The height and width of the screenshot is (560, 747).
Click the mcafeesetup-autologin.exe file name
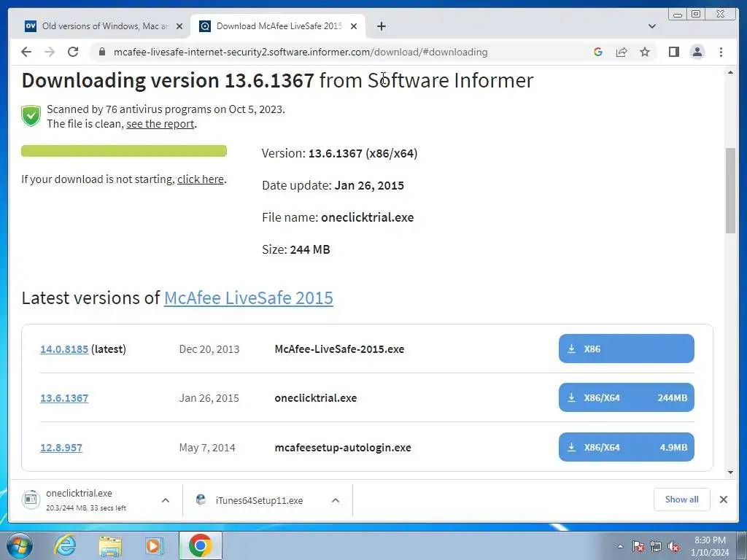(343, 448)
